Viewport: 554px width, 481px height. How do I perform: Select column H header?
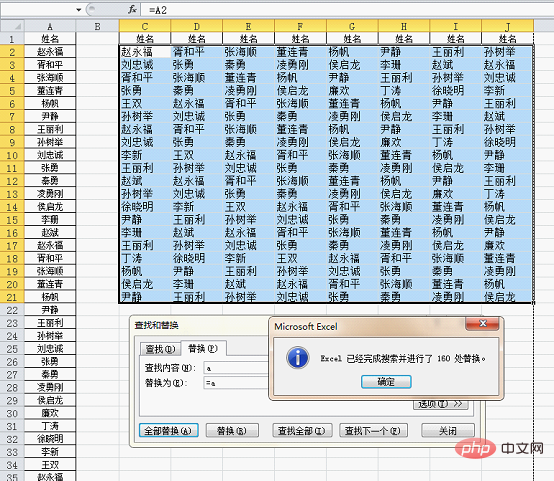pyautogui.click(x=404, y=26)
